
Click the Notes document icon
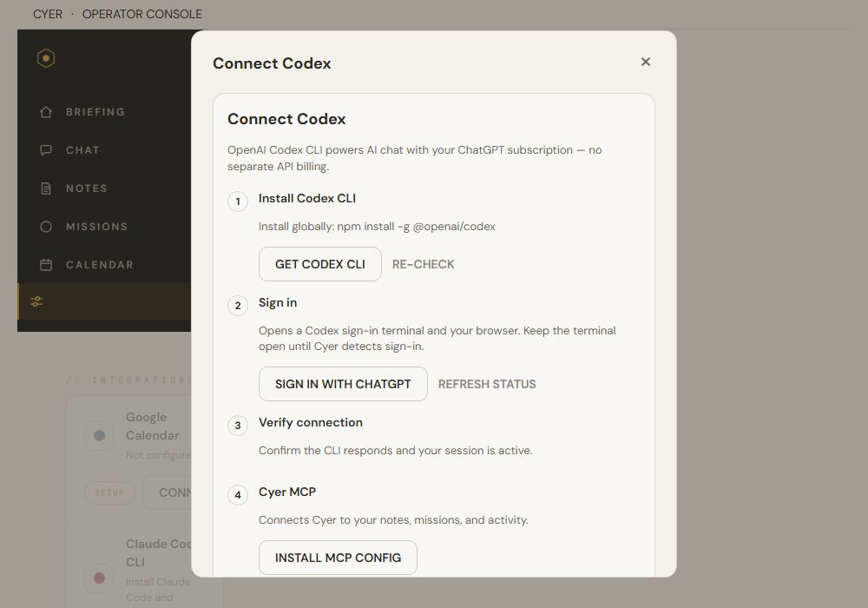point(46,188)
